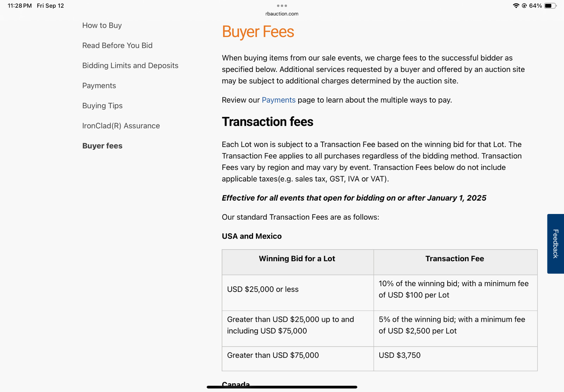Tap the three-dot multitasking icon
This screenshot has width=564, height=392.
282,6
